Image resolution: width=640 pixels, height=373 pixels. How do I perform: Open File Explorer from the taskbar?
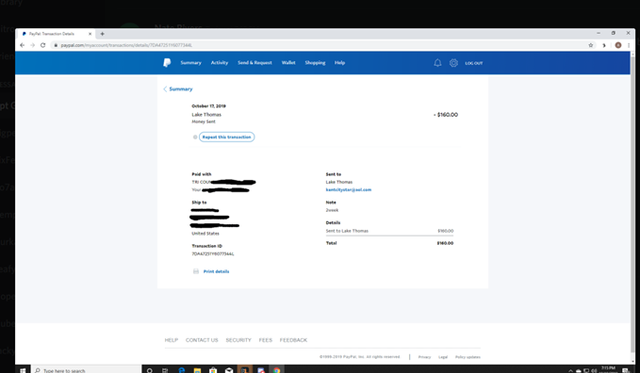pos(197,370)
